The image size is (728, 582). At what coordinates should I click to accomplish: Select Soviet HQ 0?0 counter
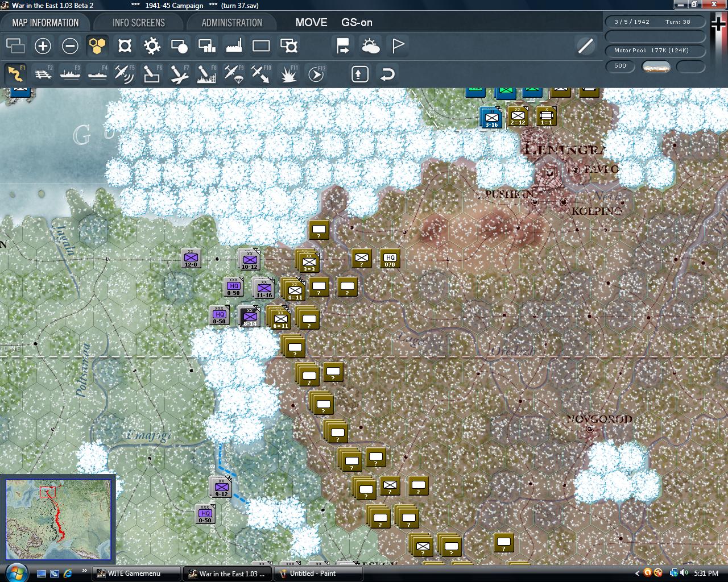[x=390, y=258]
